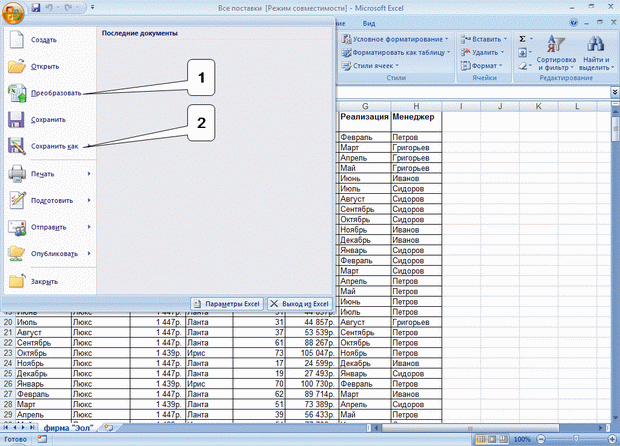This screenshot has height=446, width=620.
Task: Open Форматировать как таблицу dropdown
Action: 396,53
